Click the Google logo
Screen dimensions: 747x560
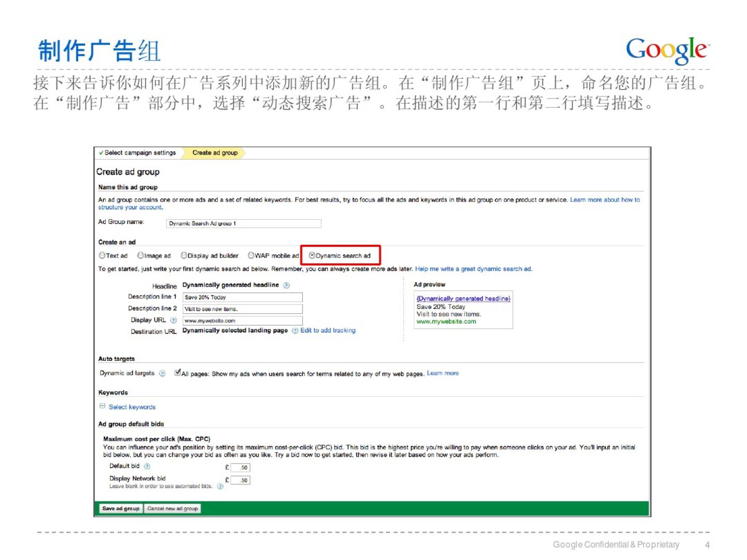667,50
